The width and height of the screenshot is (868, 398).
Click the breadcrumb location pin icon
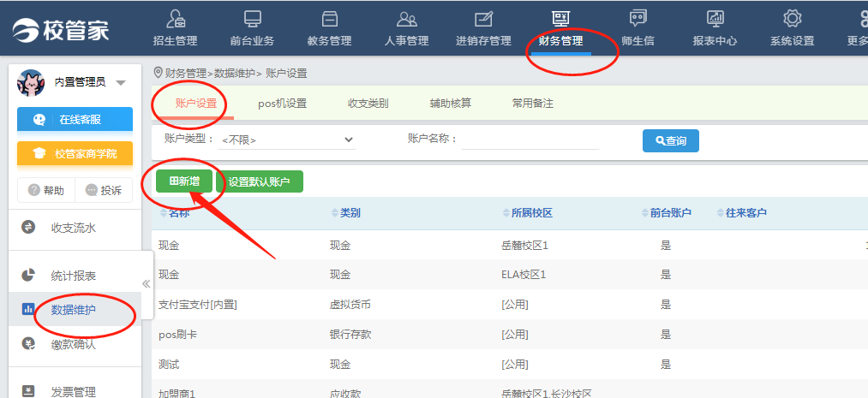click(159, 73)
